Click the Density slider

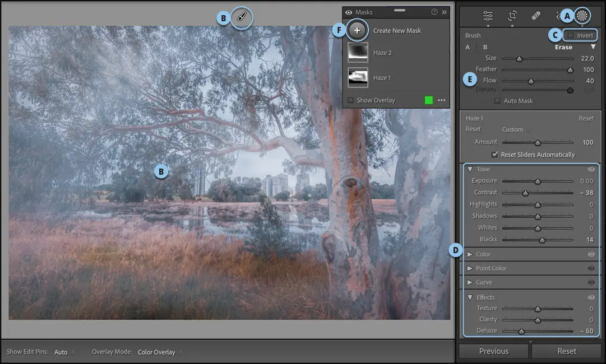(538, 90)
